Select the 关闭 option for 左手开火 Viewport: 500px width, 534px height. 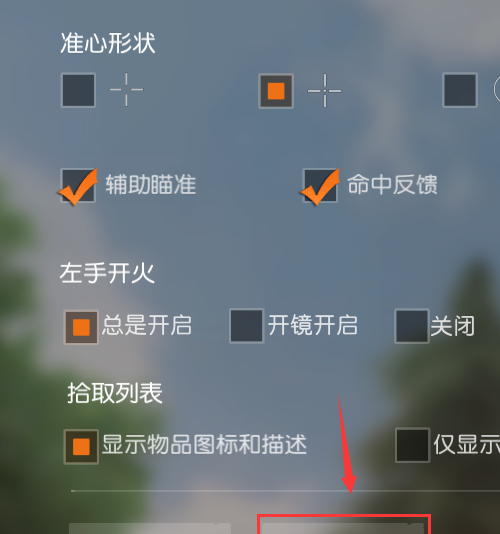click(412, 326)
